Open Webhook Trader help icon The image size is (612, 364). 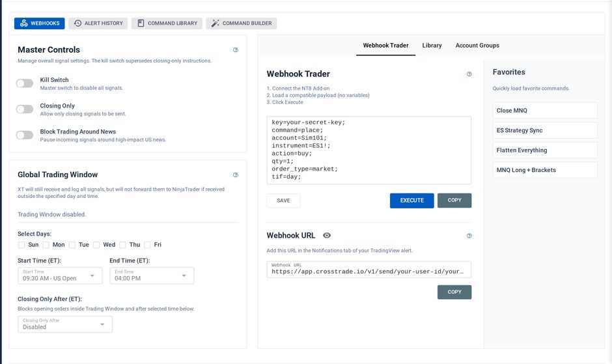469,74
